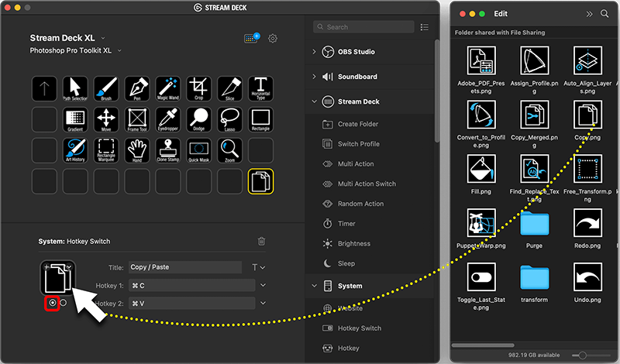620x364 pixels.
Task: Select the Art History key
Action: (x=75, y=150)
